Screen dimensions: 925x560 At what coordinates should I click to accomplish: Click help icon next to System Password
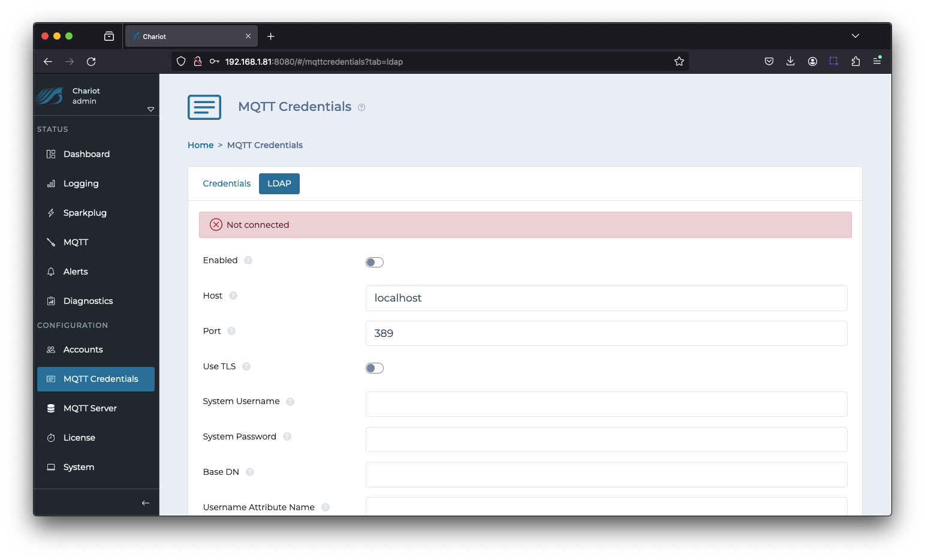point(287,436)
